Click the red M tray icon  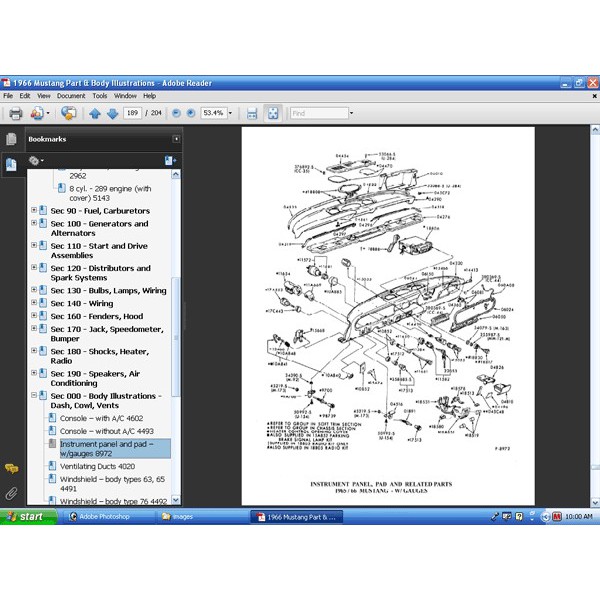pyautogui.click(x=557, y=517)
